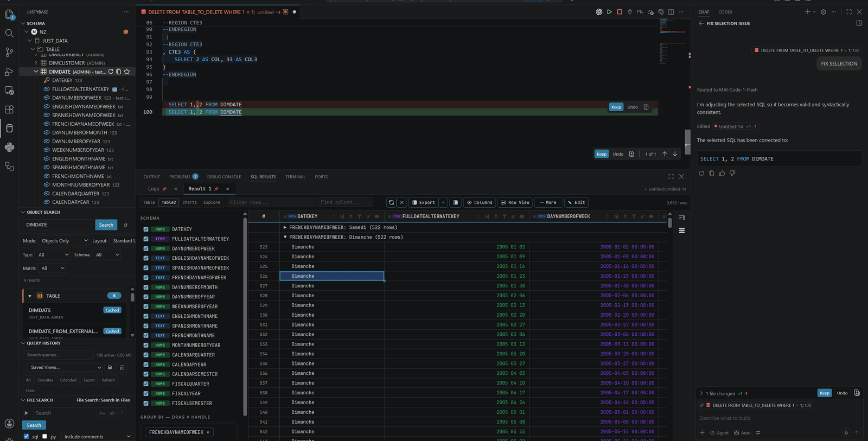Screen dimensions: 868x441
Task: Switch to the CODEX tab
Action: (x=725, y=12)
